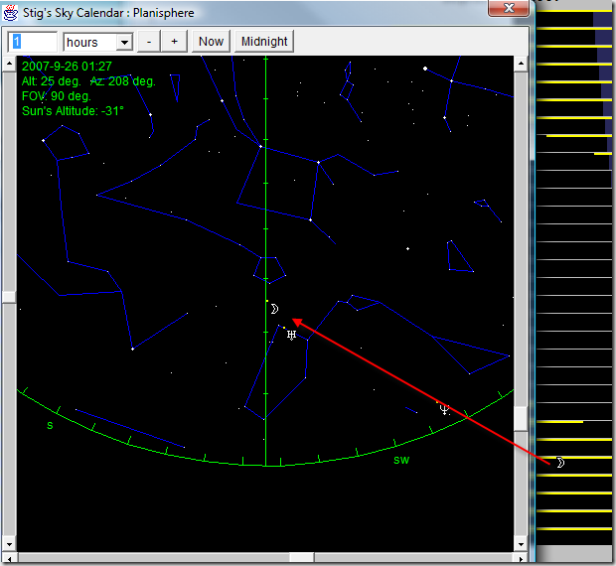Click the left vertical scrollbar thumb

pyautogui.click(x=9, y=297)
